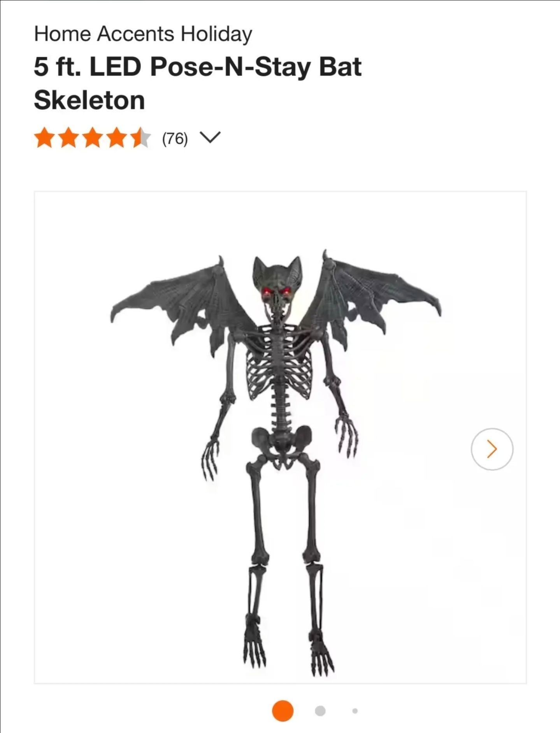Click the third orange rating star
This screenshot has width=560, height=733.
coord(93,138)
